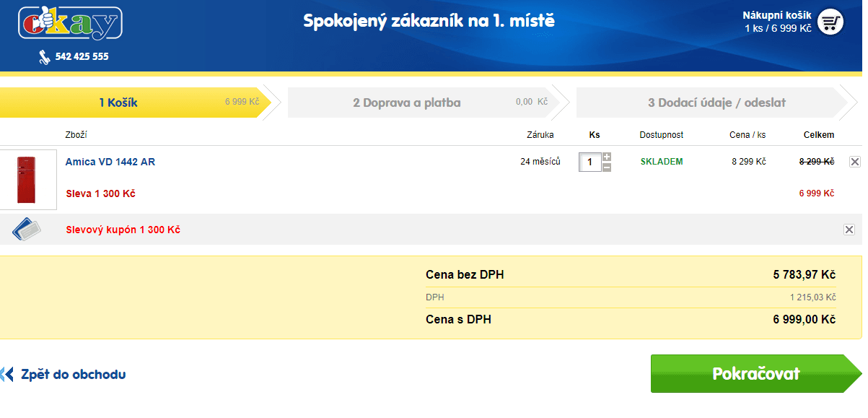Select the 1 Košík step tab
This screenshot has height=418, width=868.
(136, 103)
